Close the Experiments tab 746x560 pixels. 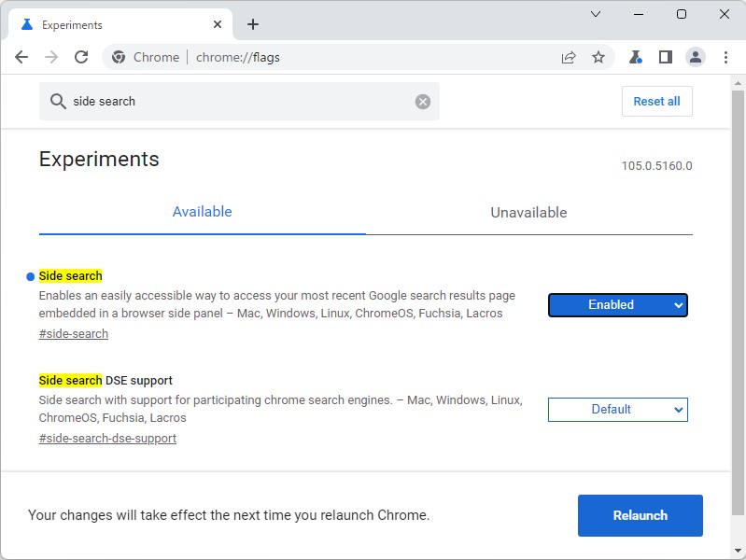coord(218,24)
